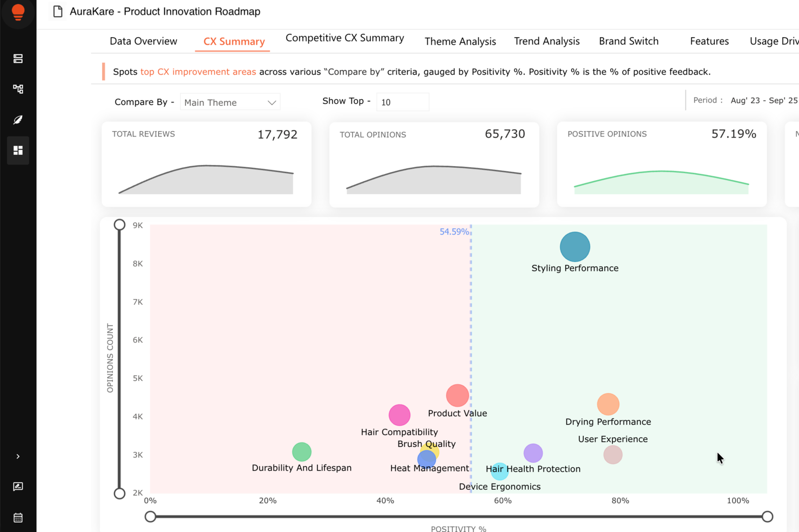799x532 pixels.
Task: Select the Brand Switch tab
Action: coord(628,41)
